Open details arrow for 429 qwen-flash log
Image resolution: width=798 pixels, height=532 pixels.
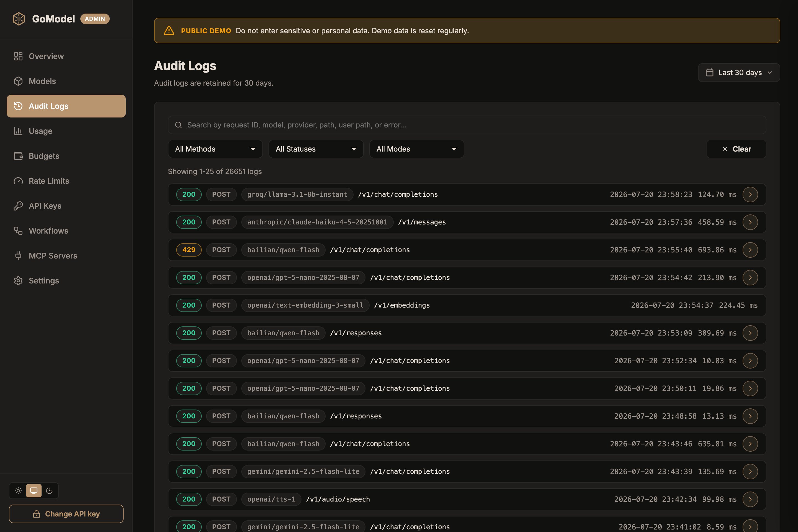click(750, 250)
